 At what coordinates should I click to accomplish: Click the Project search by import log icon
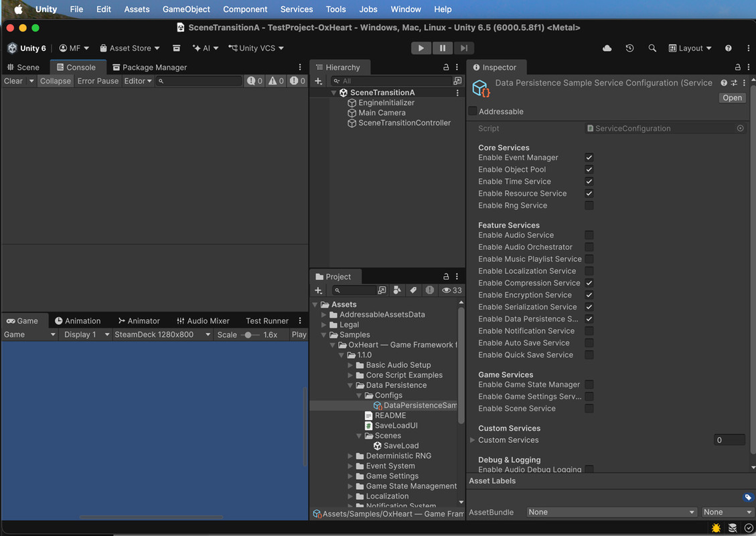tap(430, 290)
